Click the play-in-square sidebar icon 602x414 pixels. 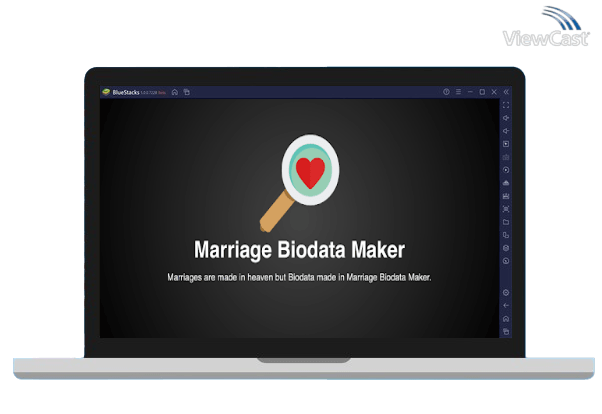506,144
